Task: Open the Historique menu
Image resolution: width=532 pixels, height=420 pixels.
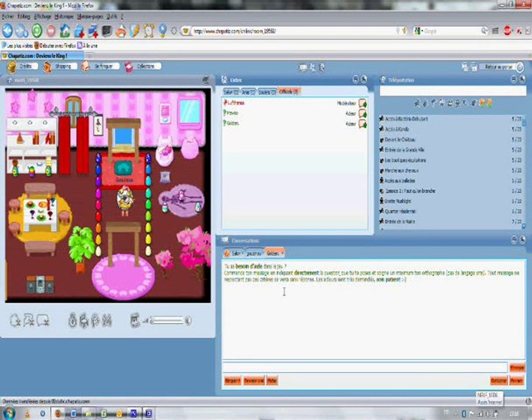Action: click(64, 16)
